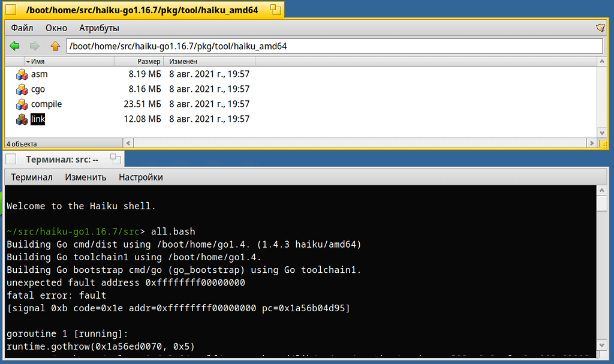The image size is (614, 364).
Task: Click 'Welcome to the Haiku shell.' line
Action: [81, 206]
